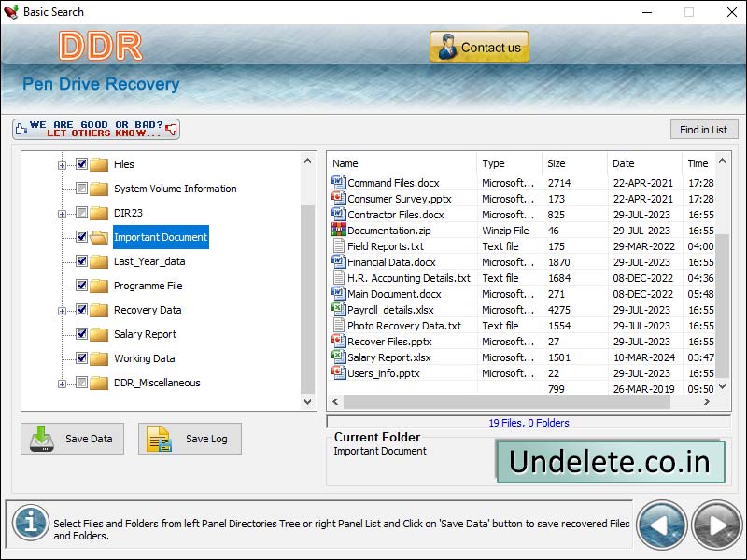The height and width of the screenshot is (560, 747).
Task: Uncheck the Salary Report folder
Action: (x=81, y=334)
